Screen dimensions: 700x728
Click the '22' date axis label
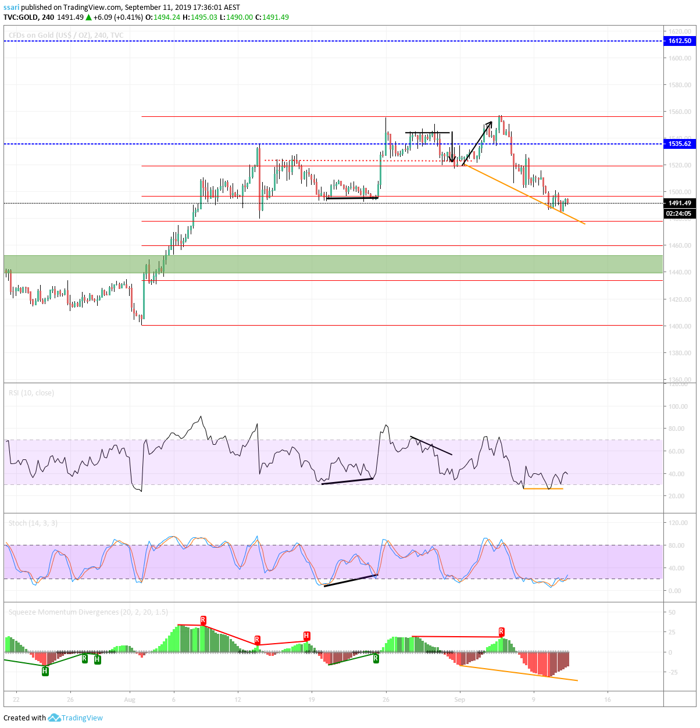click(16, 700)
